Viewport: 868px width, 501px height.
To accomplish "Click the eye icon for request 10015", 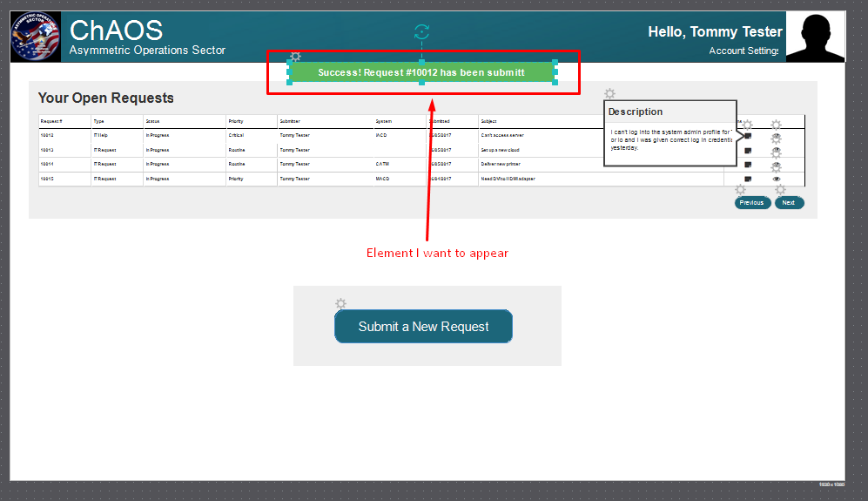I will 777,179.
